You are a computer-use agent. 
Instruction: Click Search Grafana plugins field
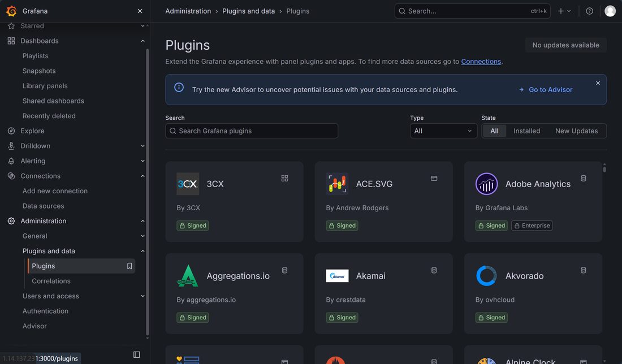tap(252, 131)
